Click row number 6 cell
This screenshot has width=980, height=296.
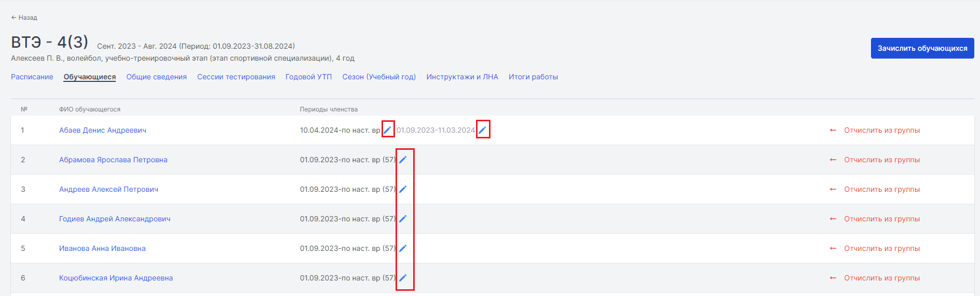point(23,278)
